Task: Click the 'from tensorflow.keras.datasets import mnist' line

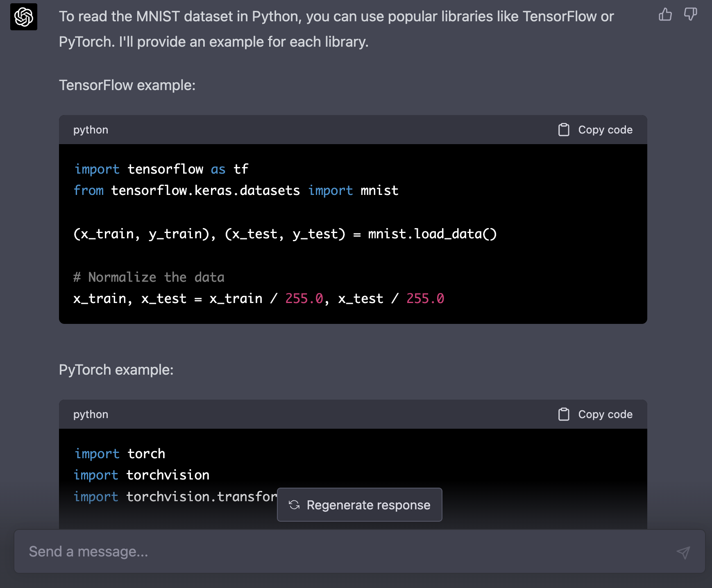Action: [236, 190]
